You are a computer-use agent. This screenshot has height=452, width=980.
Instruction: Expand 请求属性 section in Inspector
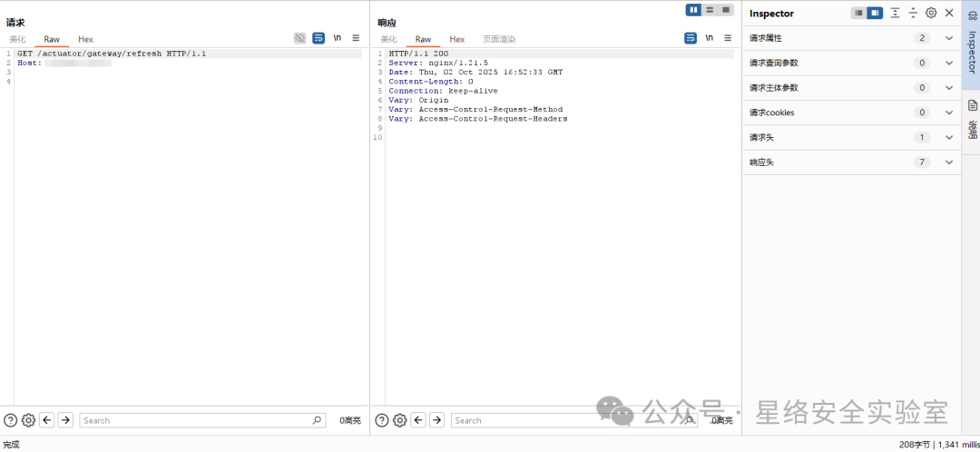[x=851, y=38]
